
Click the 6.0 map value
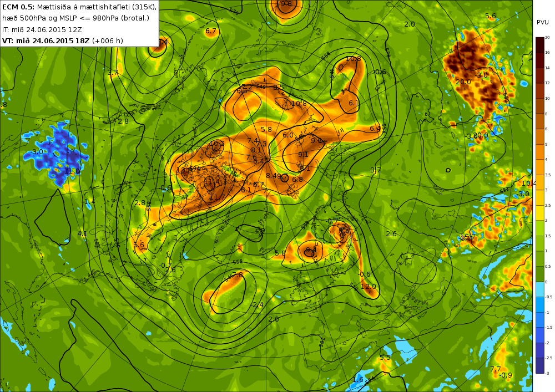tap(287, 135)
